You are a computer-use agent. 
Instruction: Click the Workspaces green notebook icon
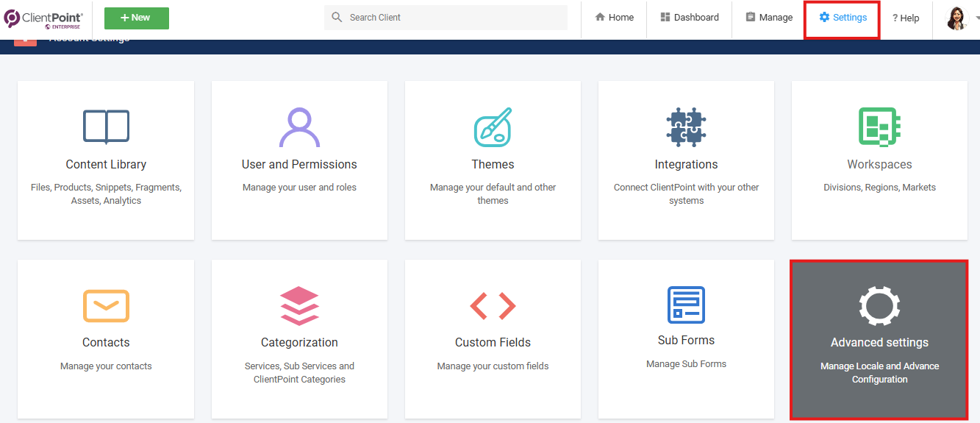point(879,127)
